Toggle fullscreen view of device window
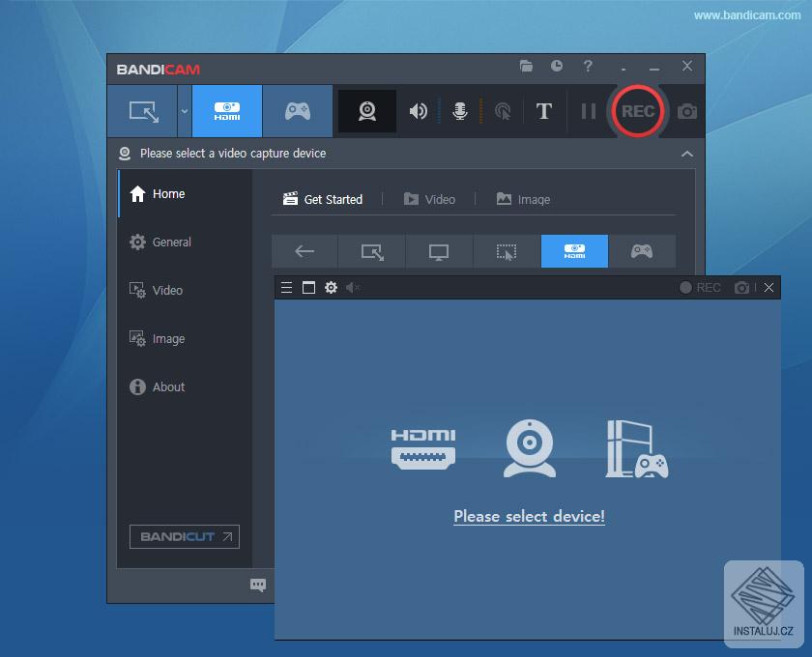Viewport: 812px width, 657px height. pos(308,287)
